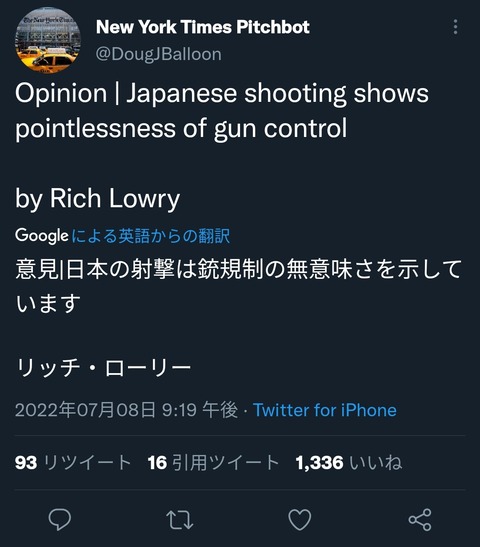Open New York Times Pitchbot profile picture
This screenshot has height=547, width=480.
[48, 40]
